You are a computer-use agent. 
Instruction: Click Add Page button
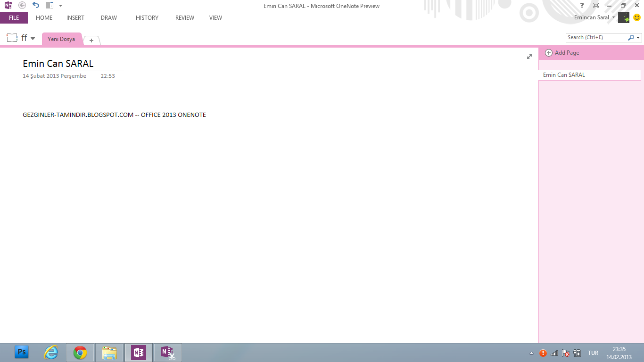562,53
